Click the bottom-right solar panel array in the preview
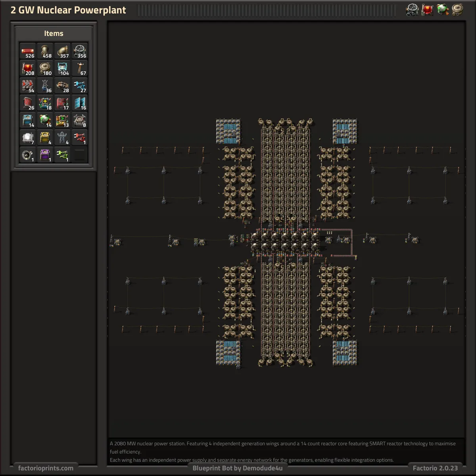 point(344,352)
